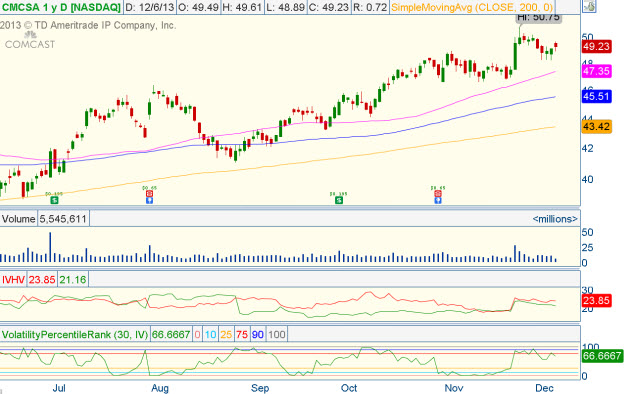
Task: Click the Jul label on the time axis
Action: [59, 388]
